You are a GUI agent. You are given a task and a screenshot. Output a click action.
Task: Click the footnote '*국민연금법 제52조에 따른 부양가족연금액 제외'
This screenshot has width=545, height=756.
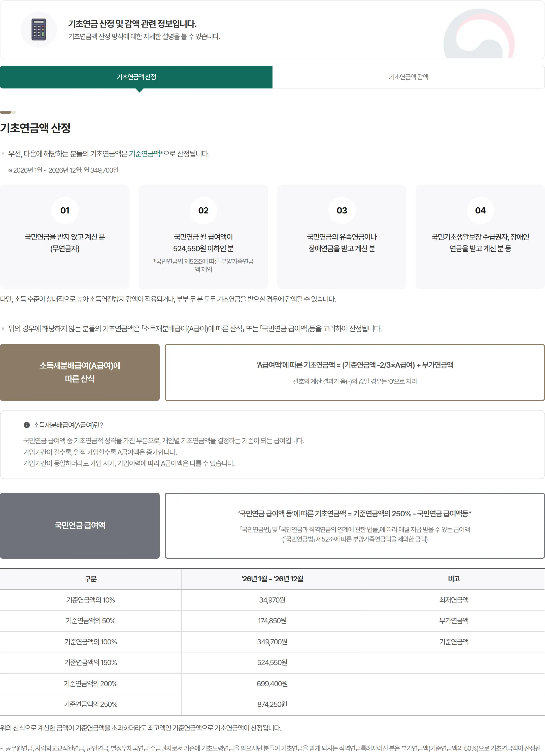tap(203, 265)
